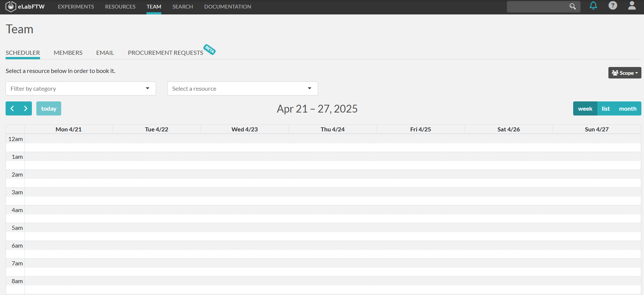Switch calendar to week view
The image size is (644, 295).
[585, 108]
